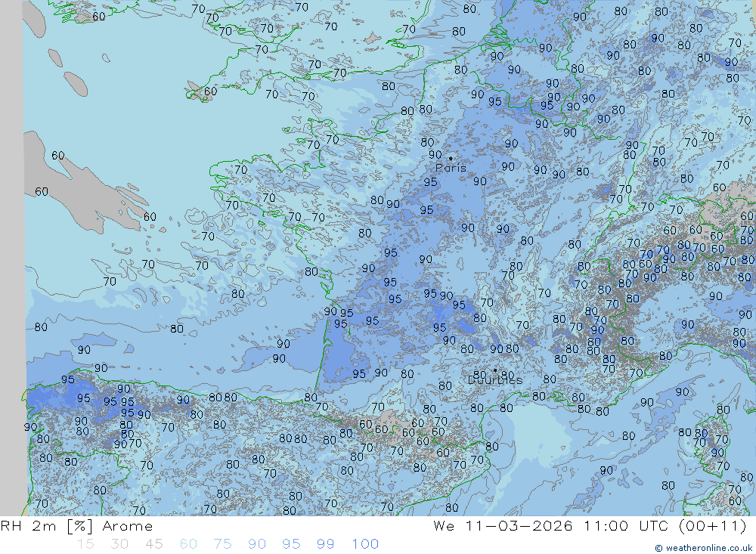Click the legend value 100

pyautogui.click(x=365, y=544)
